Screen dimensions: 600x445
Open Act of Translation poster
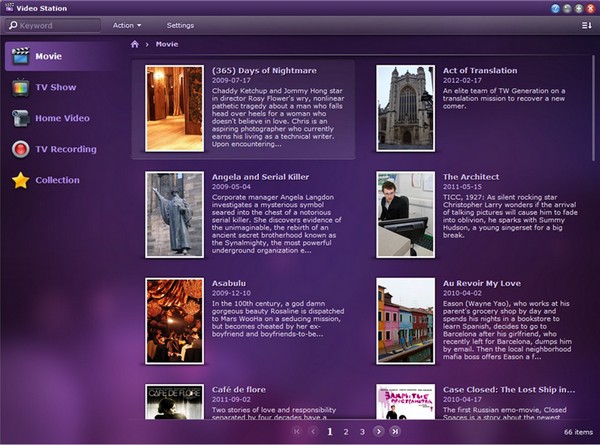[406, 108]
